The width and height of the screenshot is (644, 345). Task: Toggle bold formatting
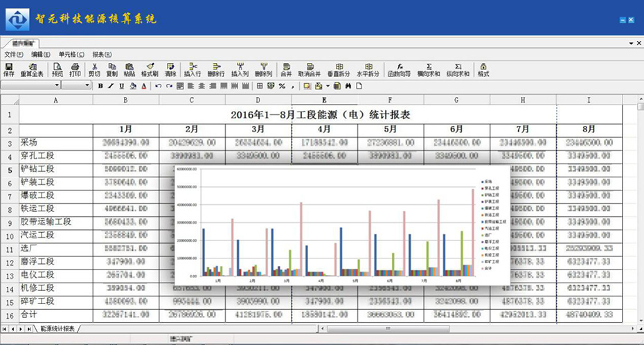point(100,86)
